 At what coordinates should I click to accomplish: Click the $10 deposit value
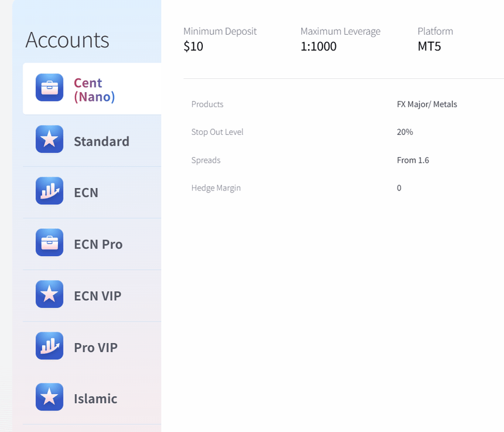[x=193, y=46]
